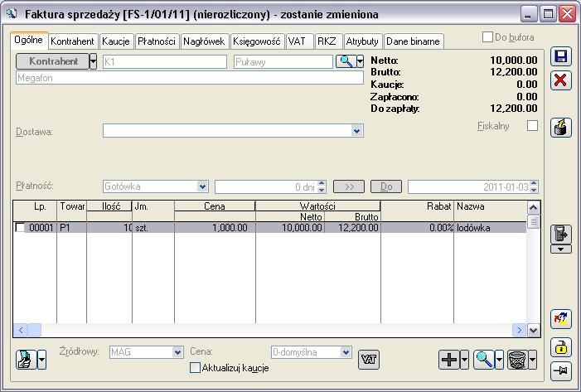Click the magnifier icon next to Puławy field

346,61
